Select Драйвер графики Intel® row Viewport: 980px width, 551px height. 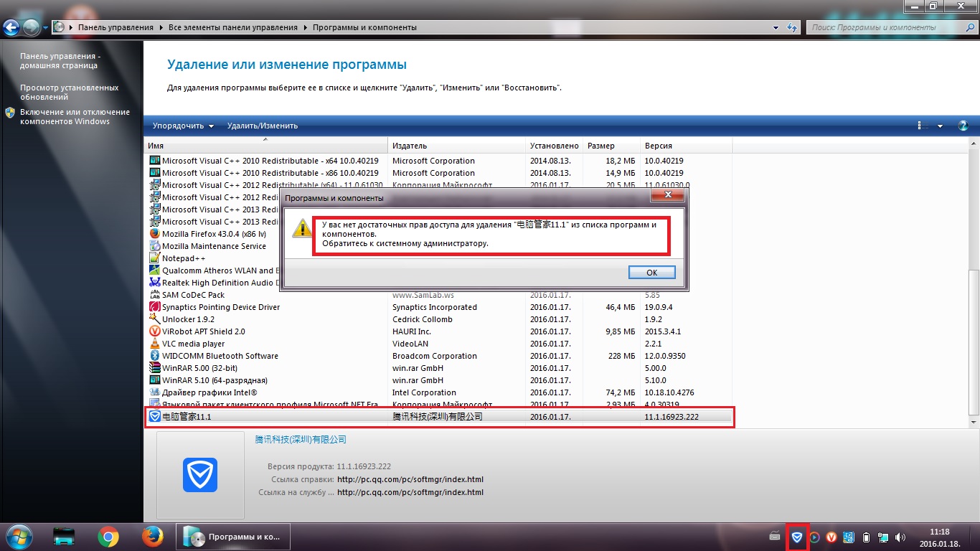pyautogui.click(x=439, y=392)
